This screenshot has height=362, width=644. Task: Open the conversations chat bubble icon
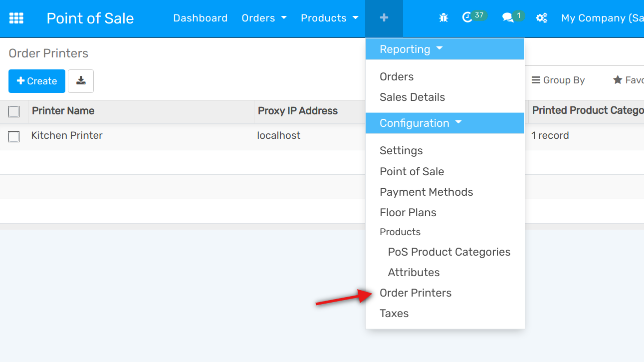[x=508, y=18]
